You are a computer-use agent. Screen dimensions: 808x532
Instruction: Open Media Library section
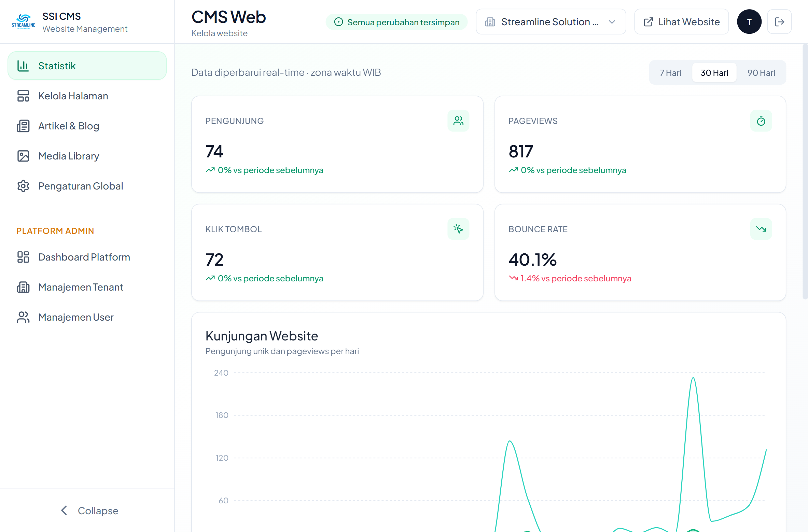click(x=87, y=156)
